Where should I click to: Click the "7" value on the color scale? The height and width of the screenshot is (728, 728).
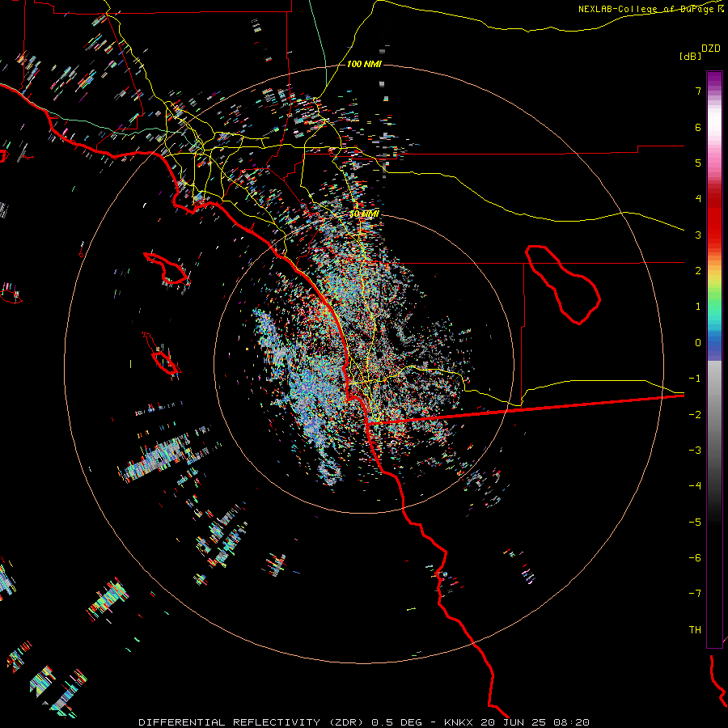pyautogui.click(x=698, y=91)
